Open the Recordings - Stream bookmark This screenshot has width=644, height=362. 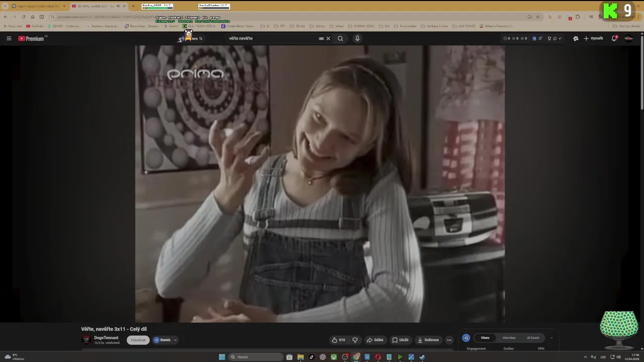(x=142, y=26)
